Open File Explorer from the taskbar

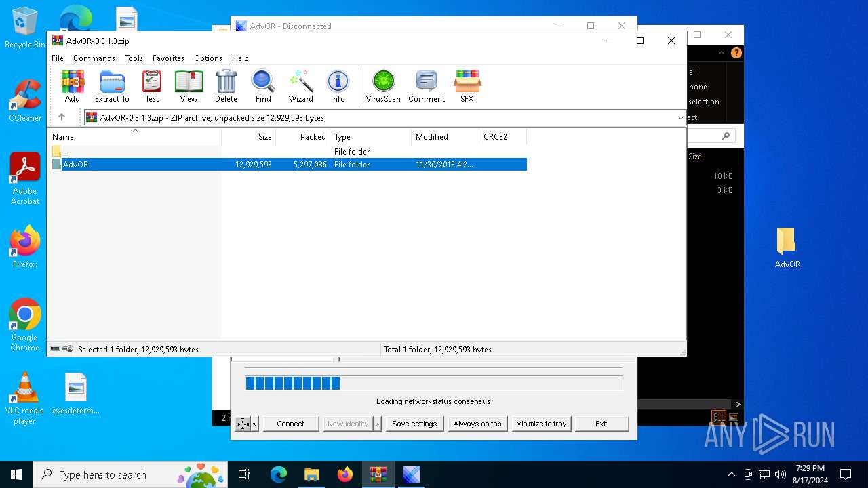pyautogui.click(x=311, y=474)
